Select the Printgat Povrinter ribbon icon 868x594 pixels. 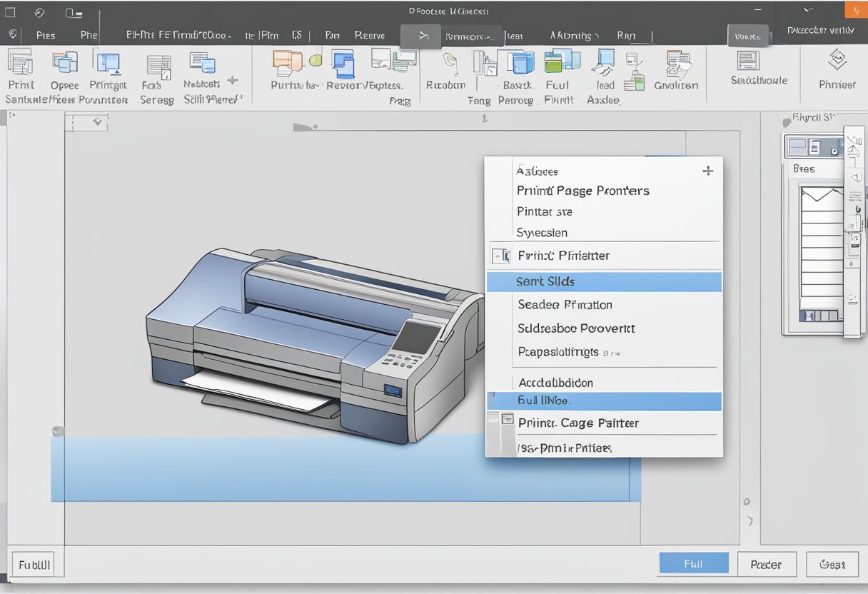[107, 63]
